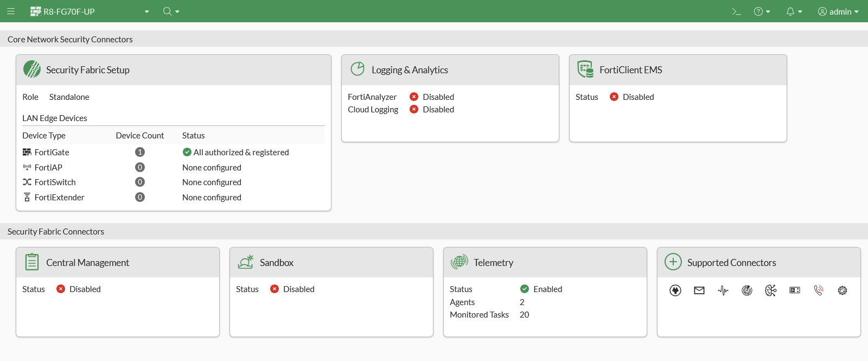
Task: Open the admin user menu
Action: pyautogui.click(x=838, y=11)
